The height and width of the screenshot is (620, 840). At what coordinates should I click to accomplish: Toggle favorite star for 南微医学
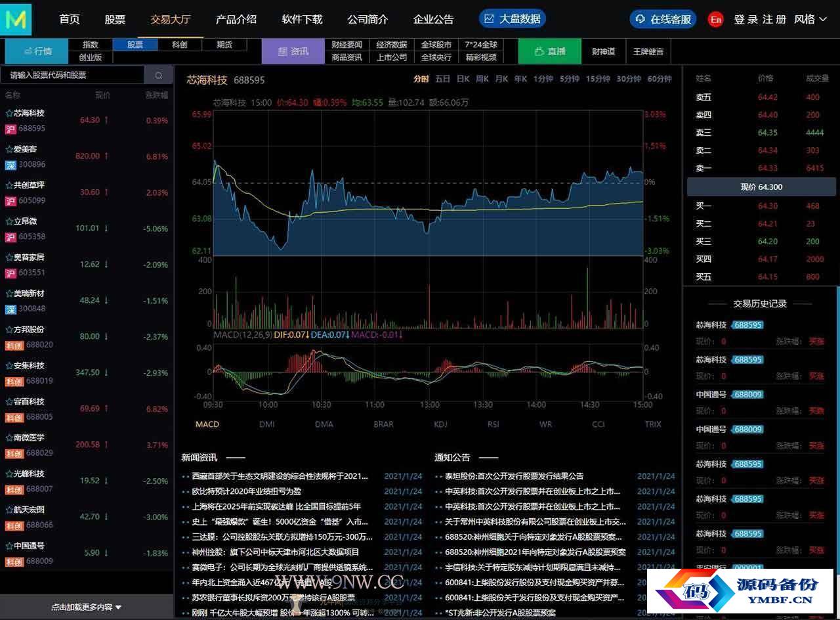(x=9, y=437)
